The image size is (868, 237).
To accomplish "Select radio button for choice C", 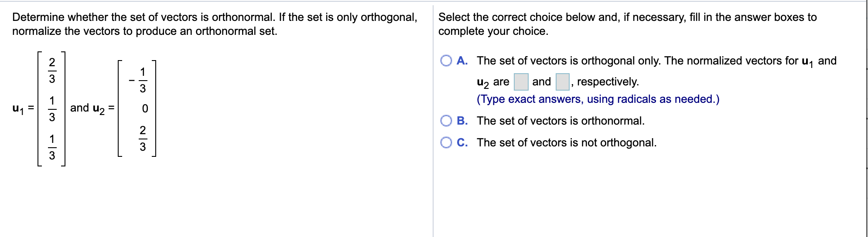I will pos(446,142).
